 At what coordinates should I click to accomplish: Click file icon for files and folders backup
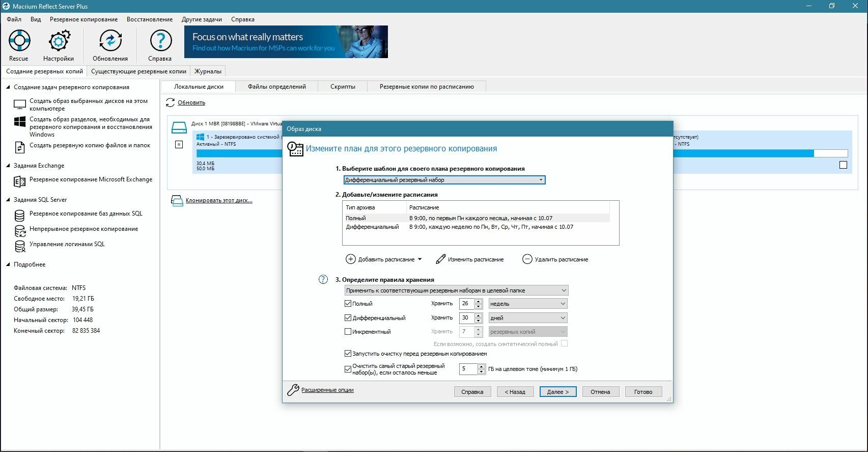[x=20, y=147]
